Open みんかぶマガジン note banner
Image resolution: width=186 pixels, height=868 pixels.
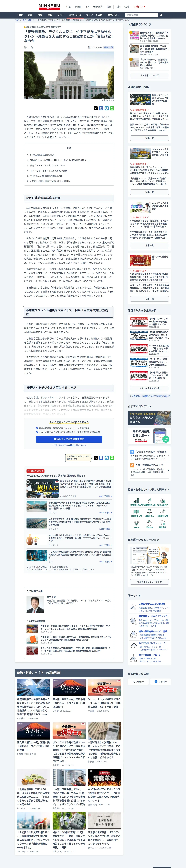(x=149, y=418)
